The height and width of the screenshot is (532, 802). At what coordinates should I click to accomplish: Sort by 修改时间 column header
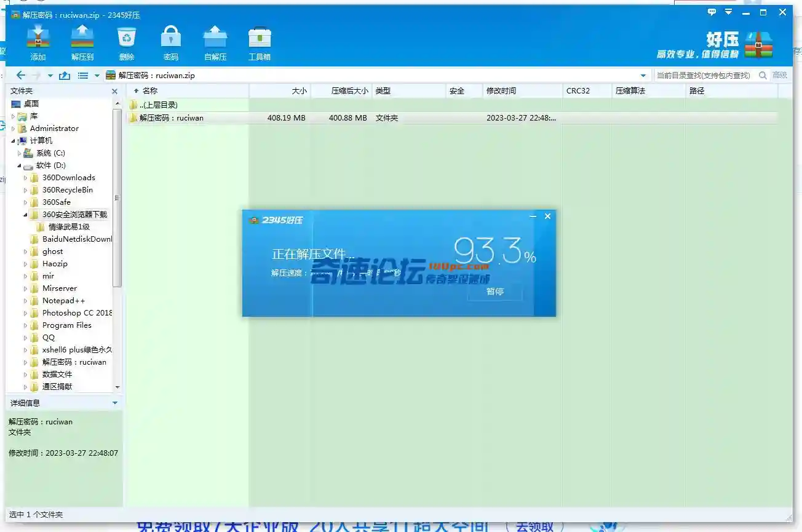pos(522,91)
